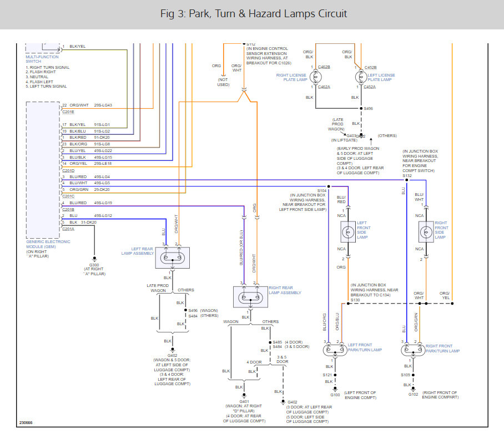The image size is (504, 439).
Task: Click the G300 ground symbol
Action: point(94,259)
